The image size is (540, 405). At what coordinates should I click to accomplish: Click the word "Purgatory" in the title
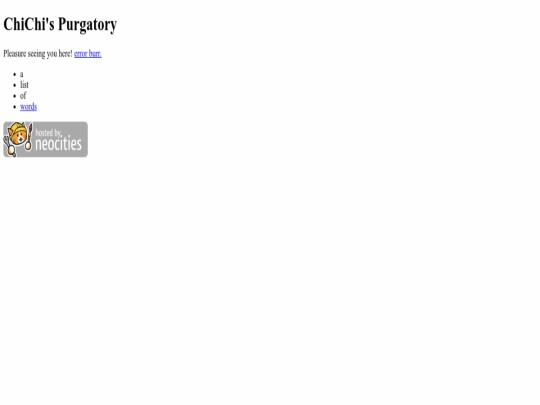click(87, 25)
